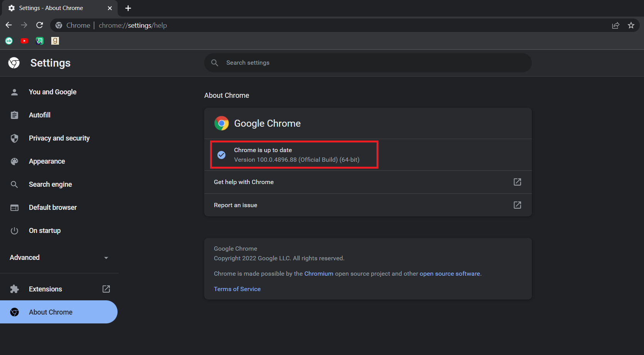This screenshot has height=355, width=644.
Task: Click the search magnifier in settings search
Action: click(215, 63)
